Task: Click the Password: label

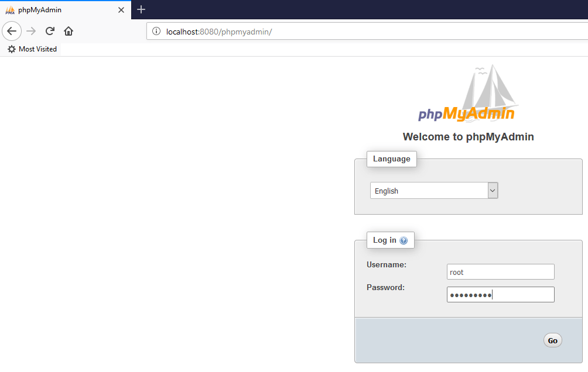Action: click(x=385, y=288)
